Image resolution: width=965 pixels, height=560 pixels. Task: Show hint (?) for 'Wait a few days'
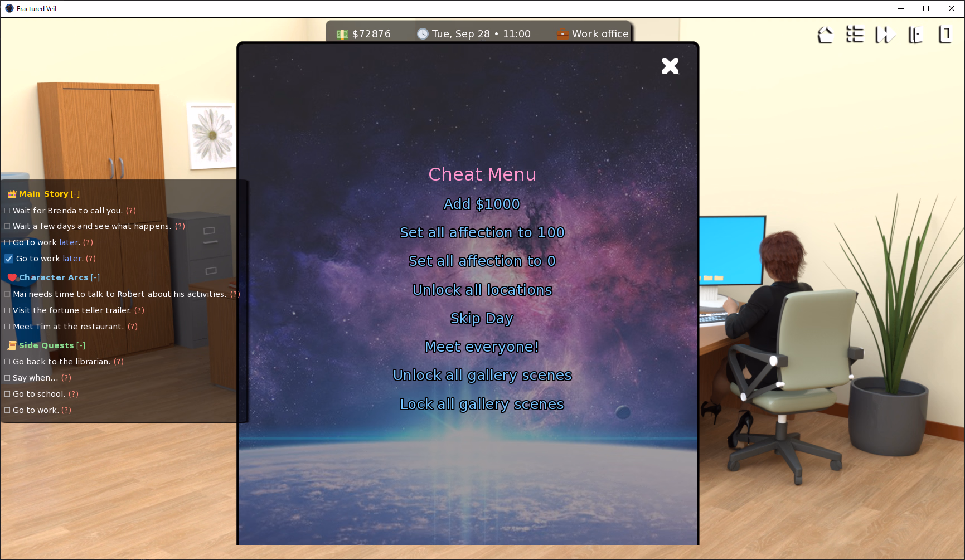(180, 226)
